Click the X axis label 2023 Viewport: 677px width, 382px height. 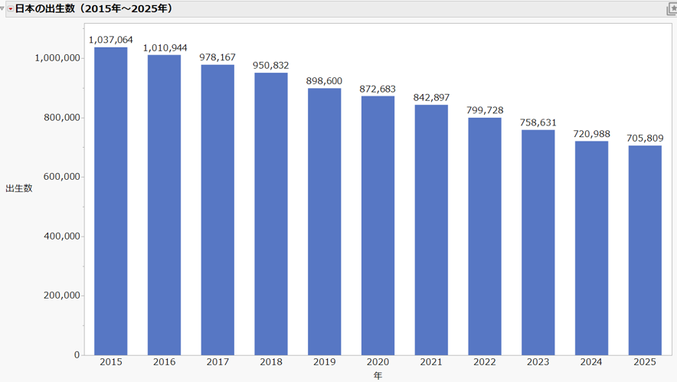tap(538, 362)
